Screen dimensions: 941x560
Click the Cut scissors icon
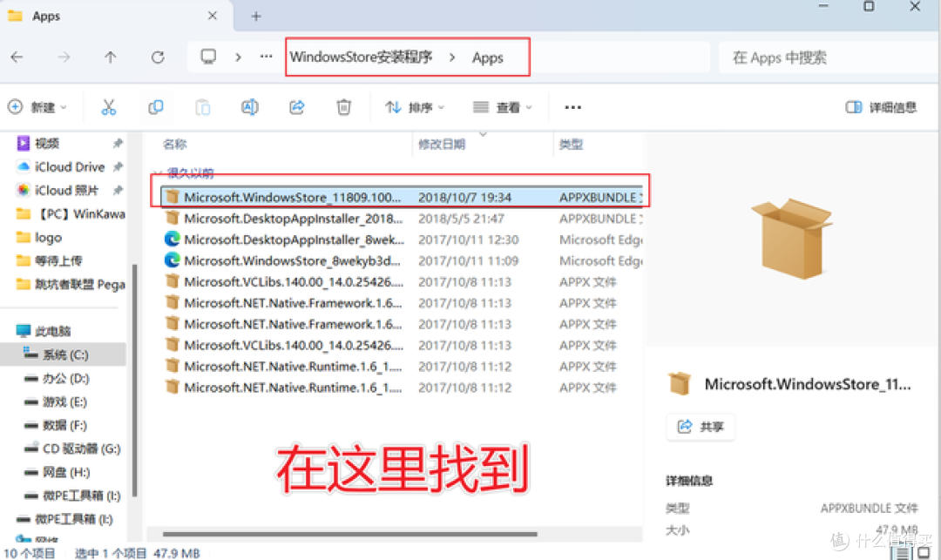(x=109, y=107)
